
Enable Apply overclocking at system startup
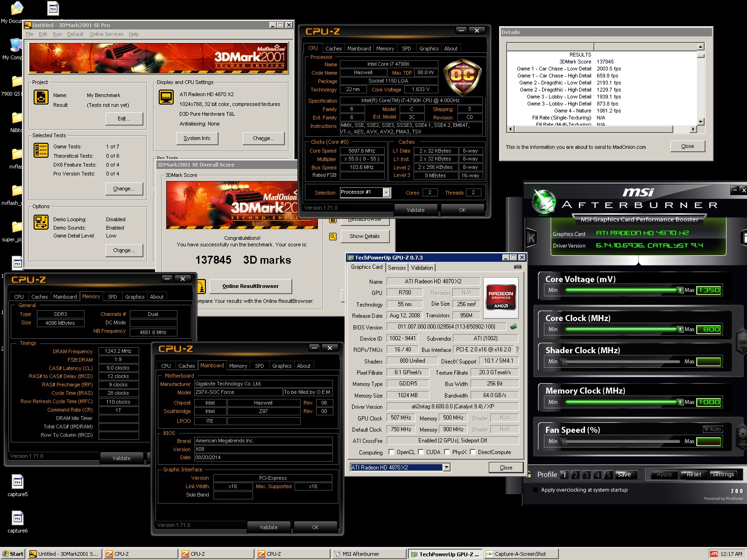click(x=535, y=490)
